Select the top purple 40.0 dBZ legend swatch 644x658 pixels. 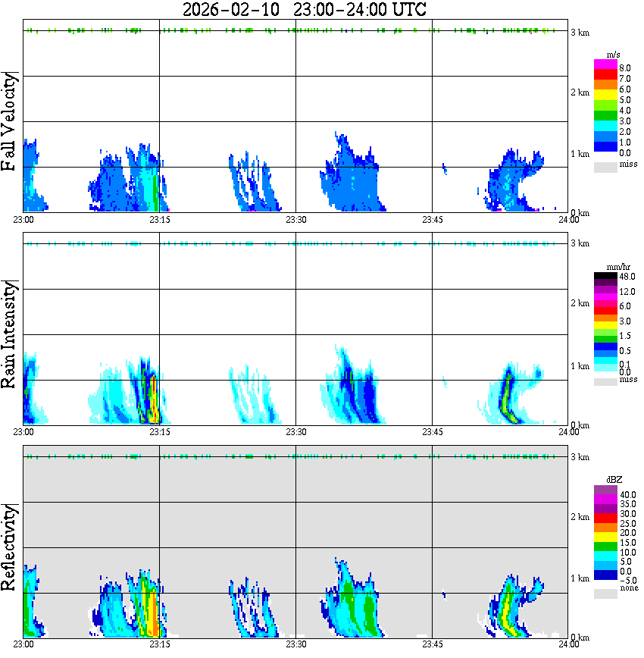click(605, 490)
